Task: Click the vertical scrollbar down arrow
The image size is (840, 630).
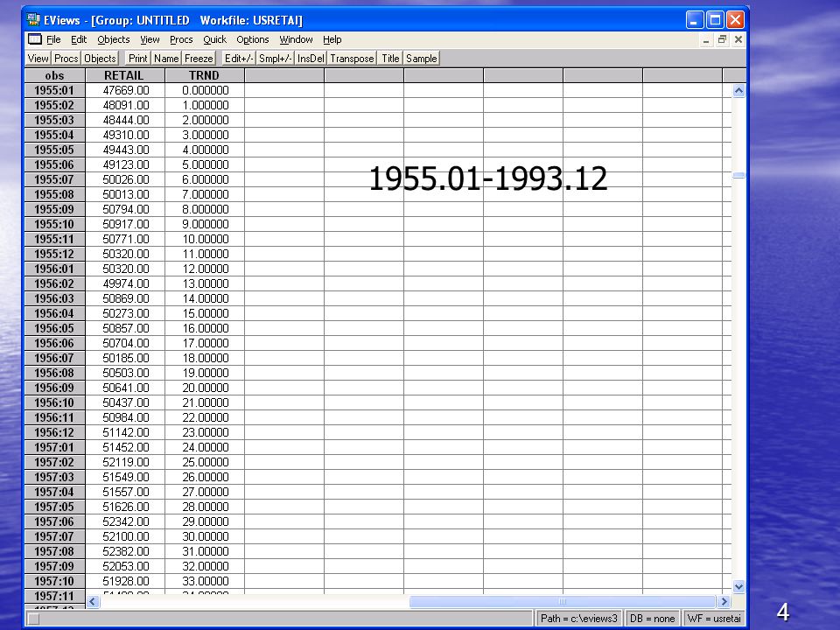Action: [x=738, y=586]
